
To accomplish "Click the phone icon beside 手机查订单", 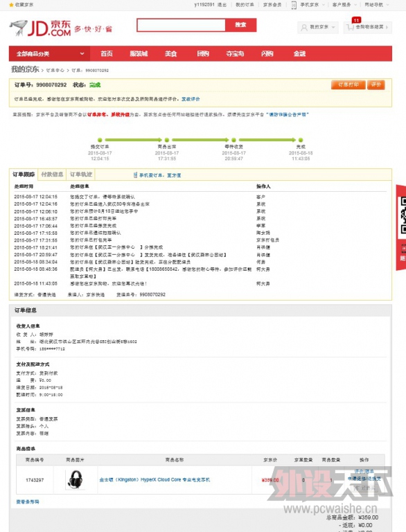I will (x=135, y=175).
